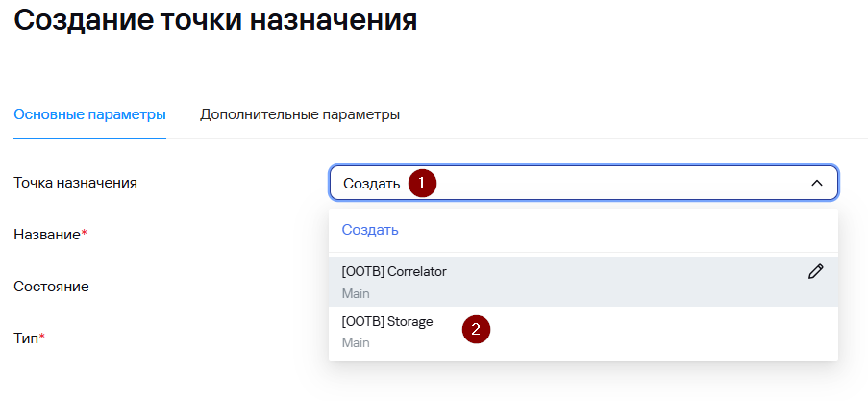Click the red marker numbered 1

coord(422,183)
